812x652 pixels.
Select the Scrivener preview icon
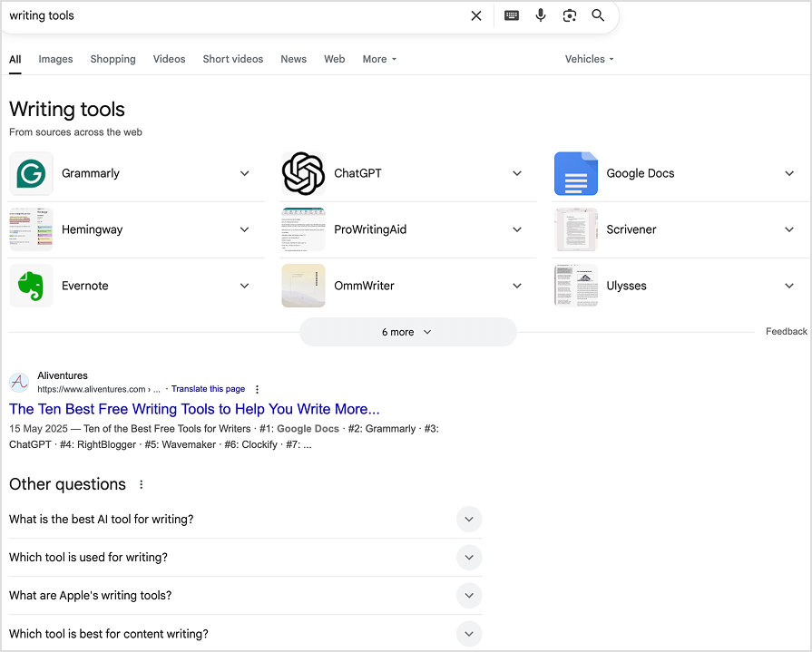click(575, 229)
